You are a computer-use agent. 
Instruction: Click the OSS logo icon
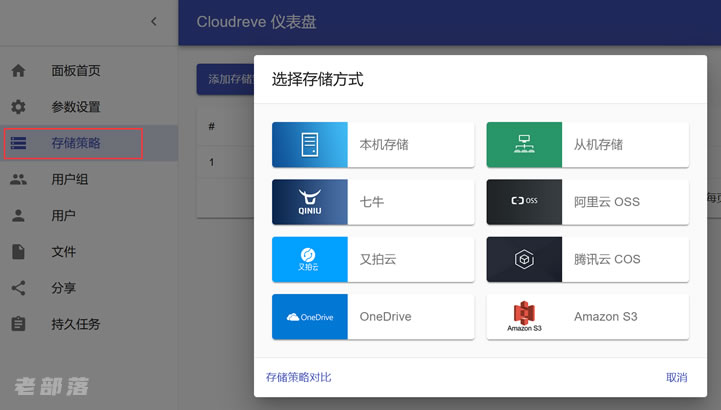coord(524,202)
